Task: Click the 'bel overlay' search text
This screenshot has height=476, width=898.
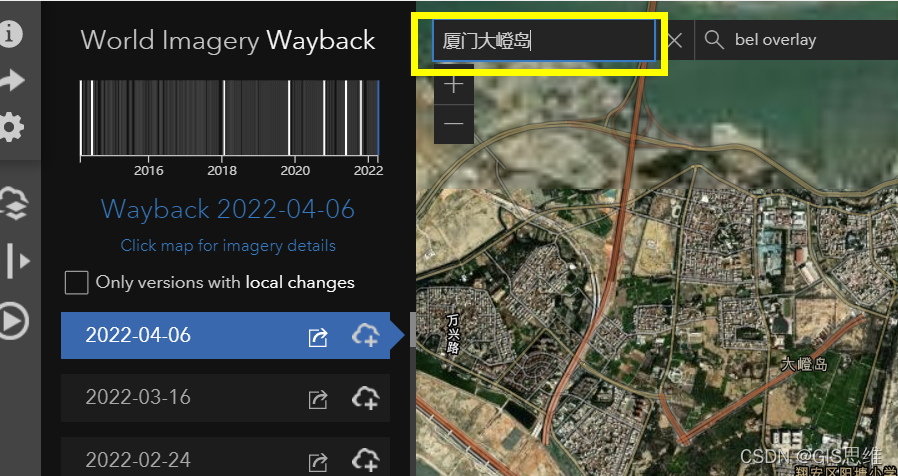Action: click(775, 40)
